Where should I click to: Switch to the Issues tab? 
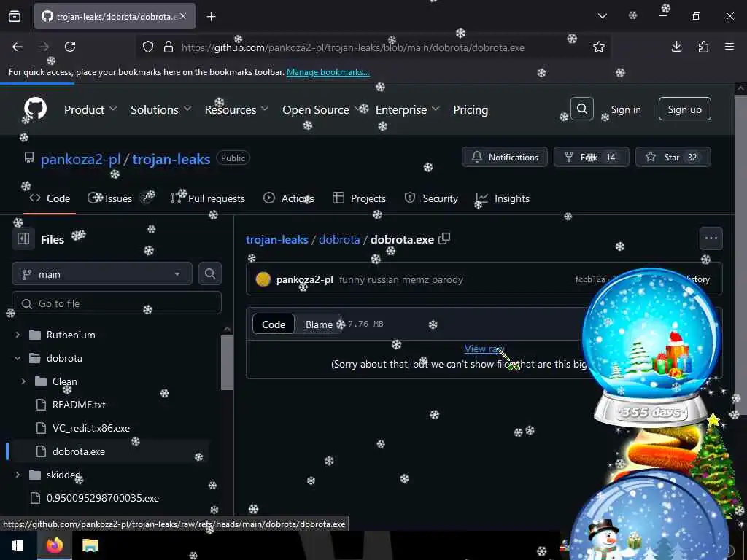[120, 198]
